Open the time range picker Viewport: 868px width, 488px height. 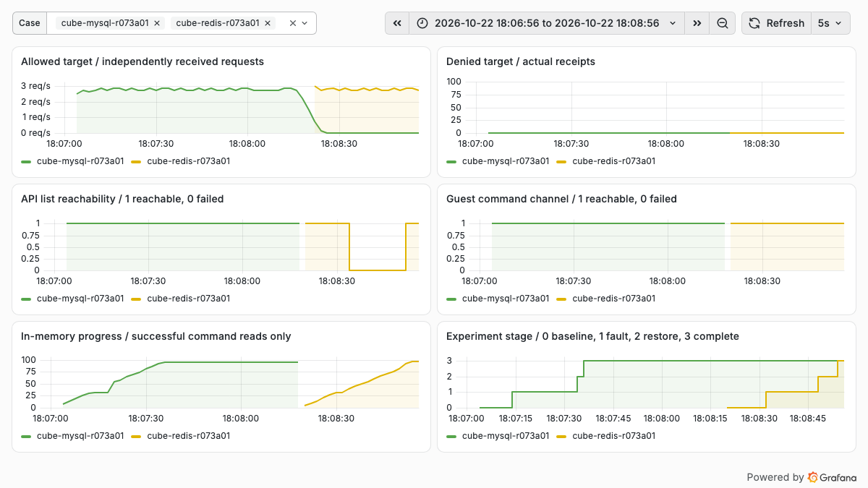point(547,23)
